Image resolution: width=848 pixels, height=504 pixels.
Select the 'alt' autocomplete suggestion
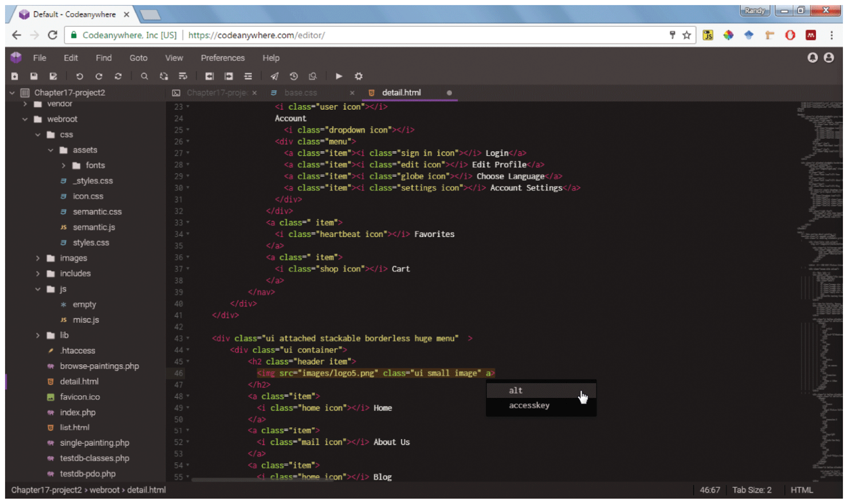coord(516,391)
